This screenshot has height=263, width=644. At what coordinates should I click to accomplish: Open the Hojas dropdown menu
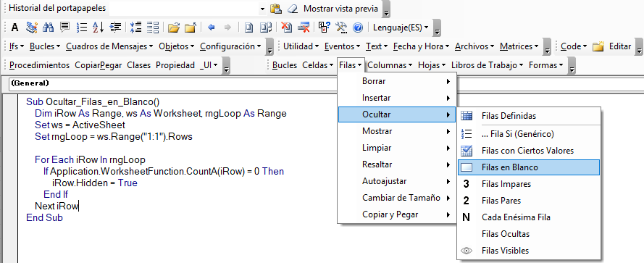click(x=432, y=65)
